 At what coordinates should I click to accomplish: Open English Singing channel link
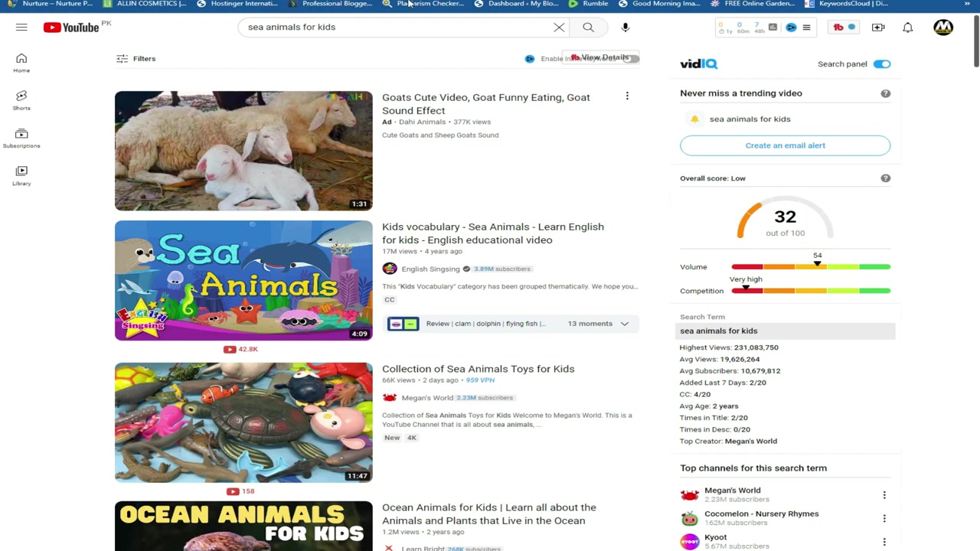tap(430, 269)
